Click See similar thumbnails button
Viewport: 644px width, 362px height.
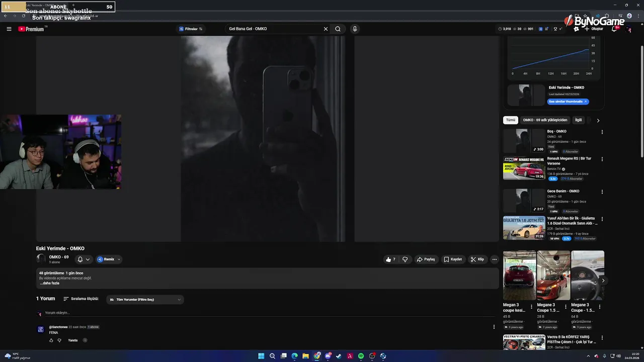[x=568, y=102]
